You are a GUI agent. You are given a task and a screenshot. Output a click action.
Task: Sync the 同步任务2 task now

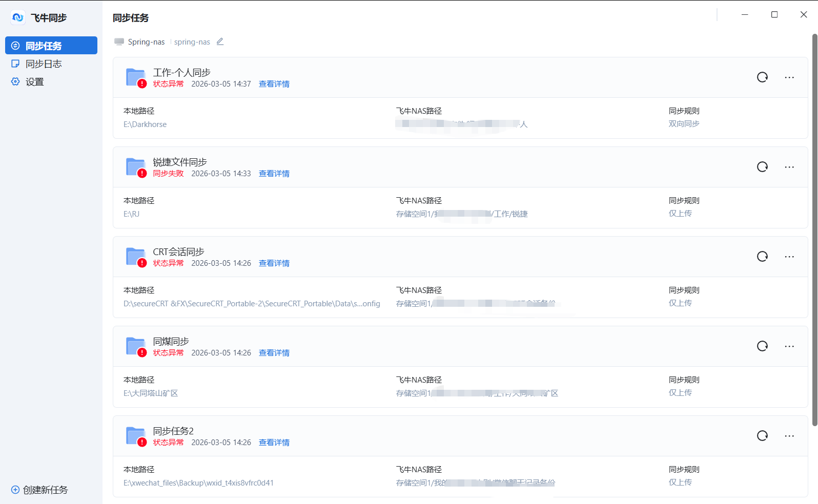coord(763,436)
